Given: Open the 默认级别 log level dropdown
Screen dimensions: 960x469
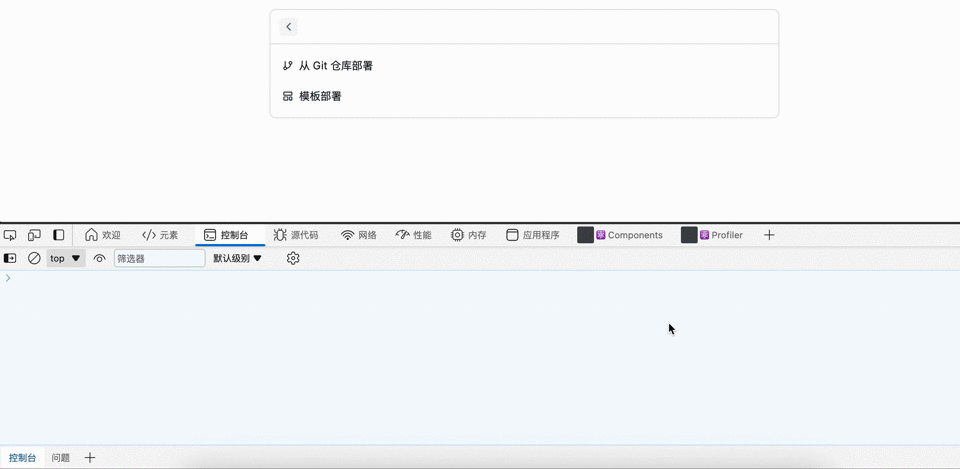Looking at the screenshot, I should (238, 258).
